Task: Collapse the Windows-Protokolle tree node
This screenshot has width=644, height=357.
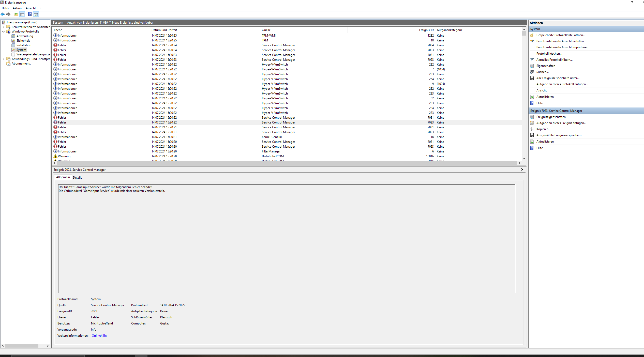Action: 3,32
